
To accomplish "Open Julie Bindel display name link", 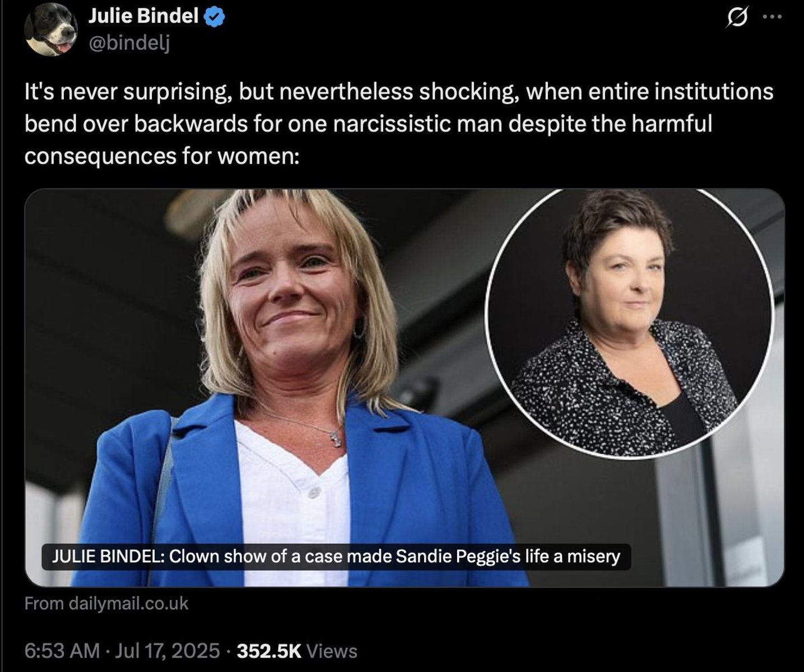I will (144, 17).
